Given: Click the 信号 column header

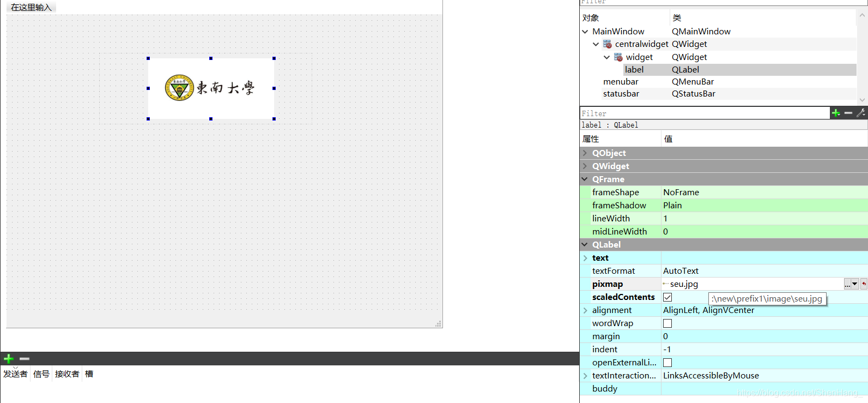Looking at the screenshot, I should coord(41,374).
